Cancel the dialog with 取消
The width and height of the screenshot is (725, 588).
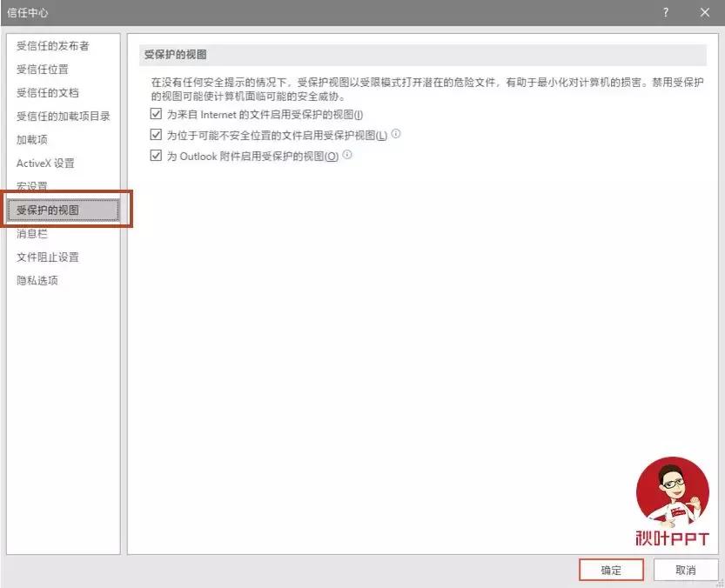coord(686,570)
